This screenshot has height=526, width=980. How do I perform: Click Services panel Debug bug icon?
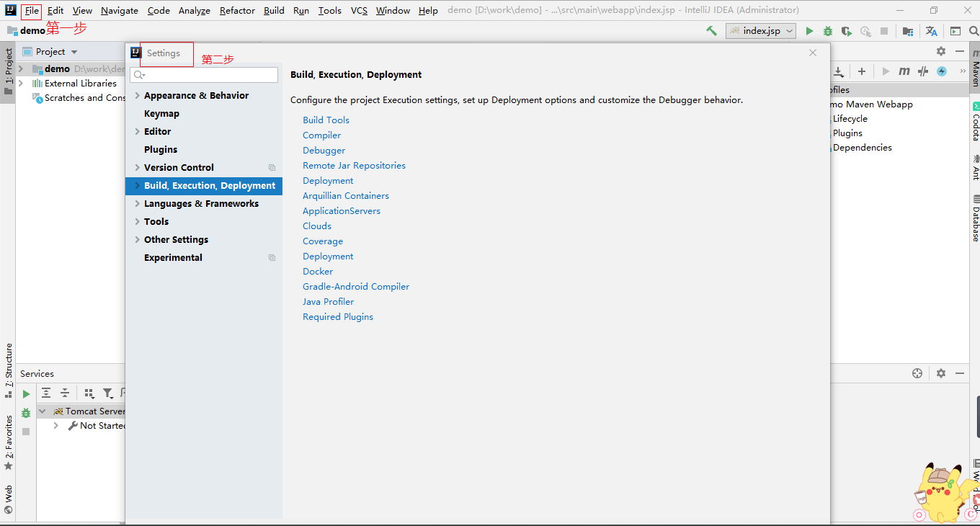(x=26, y=413)
